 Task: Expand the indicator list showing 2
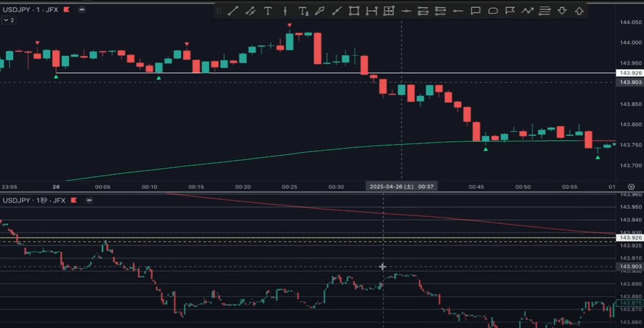[9, 20]
